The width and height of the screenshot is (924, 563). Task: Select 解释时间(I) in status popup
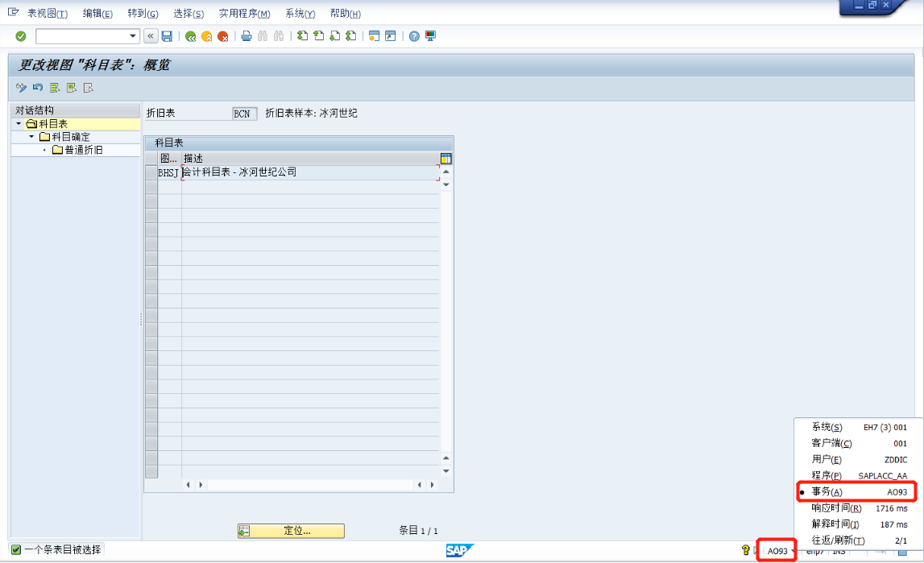point(859,524)
